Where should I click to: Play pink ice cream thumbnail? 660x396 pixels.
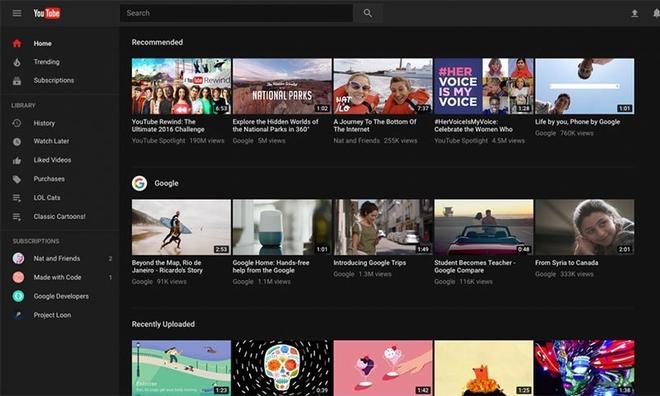click(x=383, y=368)
